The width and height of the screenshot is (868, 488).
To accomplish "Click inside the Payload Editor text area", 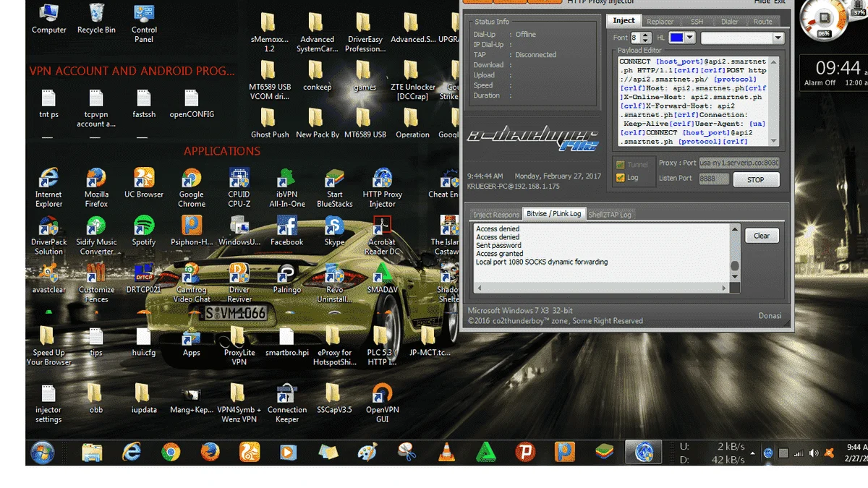I will tap(693, 101).
